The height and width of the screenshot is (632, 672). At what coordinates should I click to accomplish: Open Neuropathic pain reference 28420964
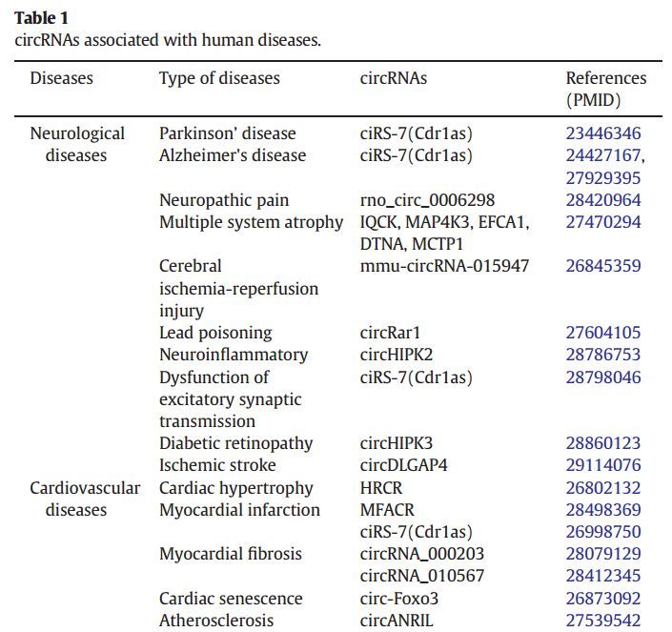[x=603, y=200]
